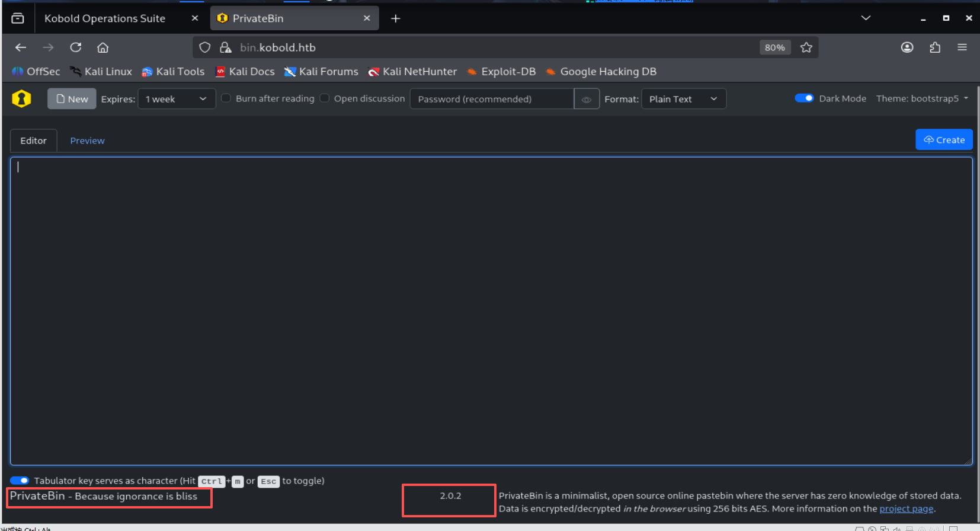Toggle Dark Mode switch
980x531 pixels.
804,98
